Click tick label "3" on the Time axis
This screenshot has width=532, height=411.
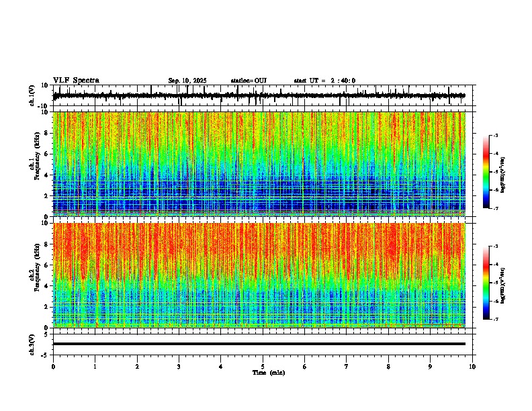coord(179,367)
